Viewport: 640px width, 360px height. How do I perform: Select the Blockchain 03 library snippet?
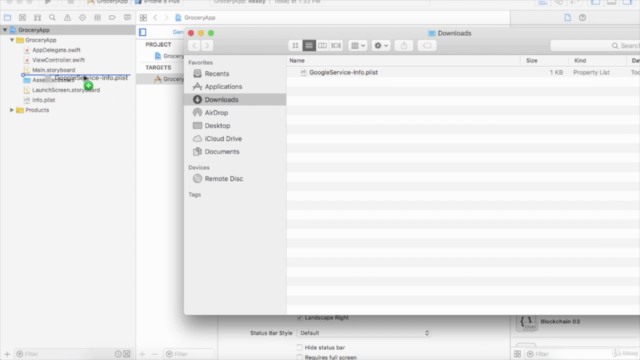point(575,322)
